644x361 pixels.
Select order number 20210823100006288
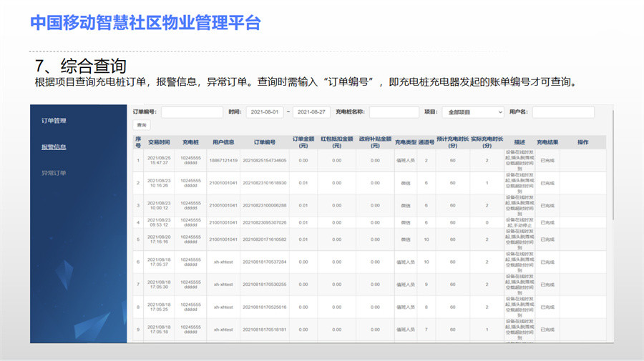pyautogui.click(x=265, y=206)
